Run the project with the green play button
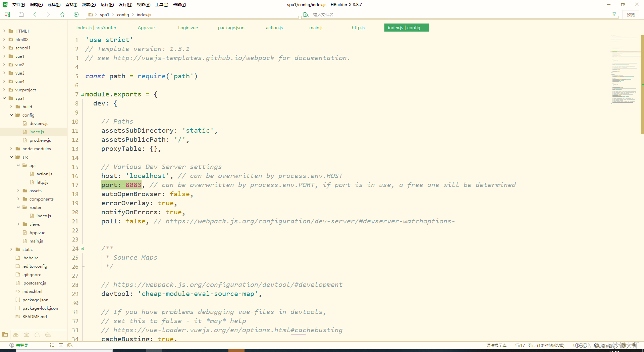The width and height of the screenshot is (644, 352). pos(76,14)
